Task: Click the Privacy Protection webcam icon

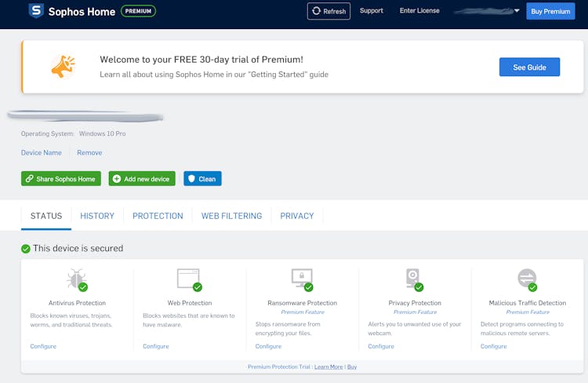Action: coord(414,279)
